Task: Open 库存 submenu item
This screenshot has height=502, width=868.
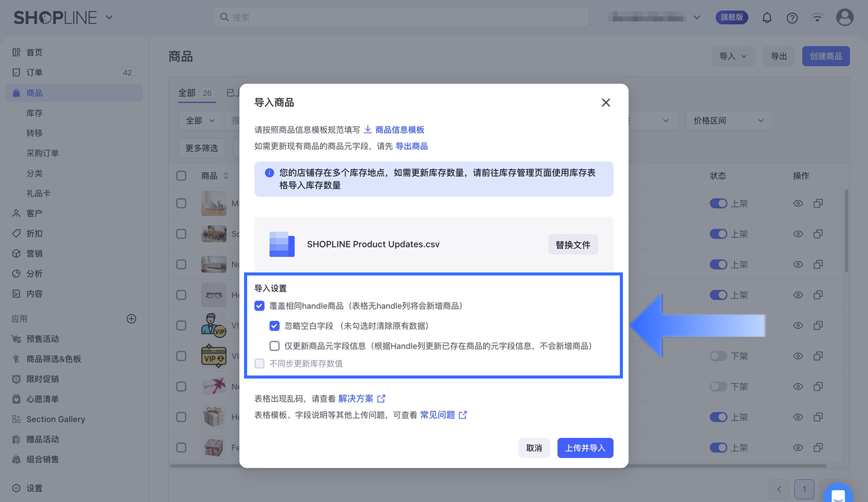Action: click(x=34, y=113)
